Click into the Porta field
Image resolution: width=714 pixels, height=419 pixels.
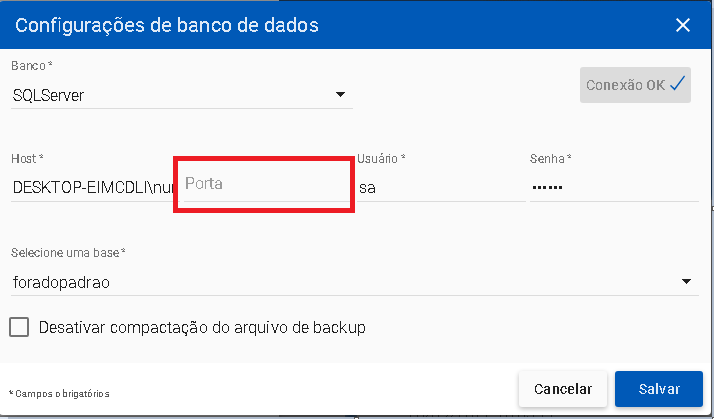click(x=264, y=185)
